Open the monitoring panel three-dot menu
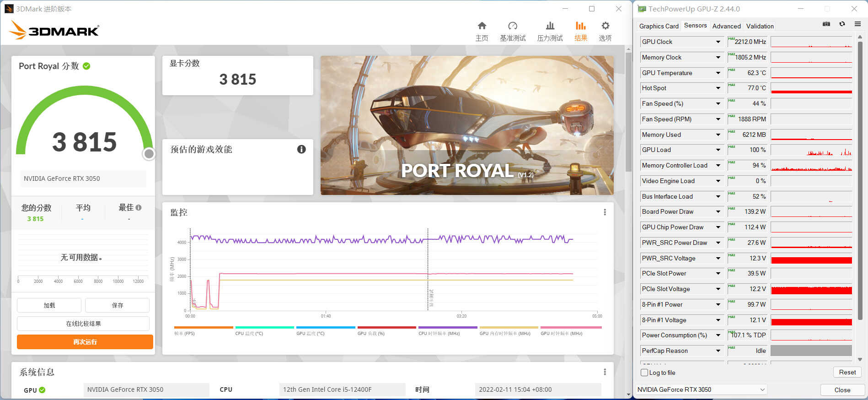Screen dimensions: 868x400 (x=605, y=212)
